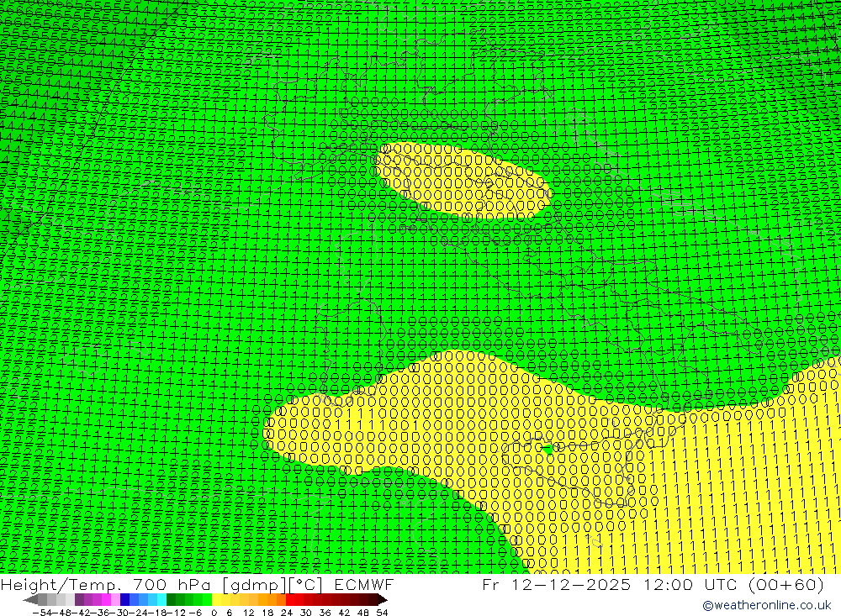This screenshot has height=616, width=841.
Task: Pick the bright yellow legend swatch above 0
Action: 217,599
